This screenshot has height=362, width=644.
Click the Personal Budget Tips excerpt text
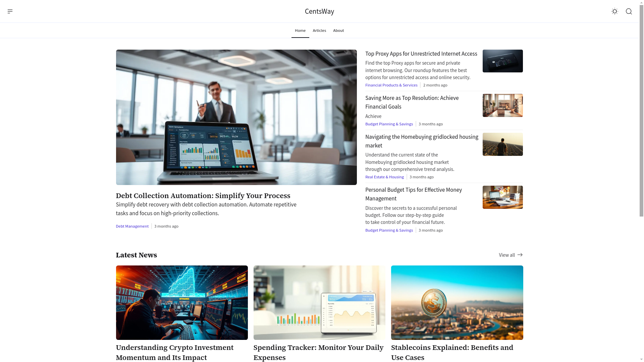(411, 215)
